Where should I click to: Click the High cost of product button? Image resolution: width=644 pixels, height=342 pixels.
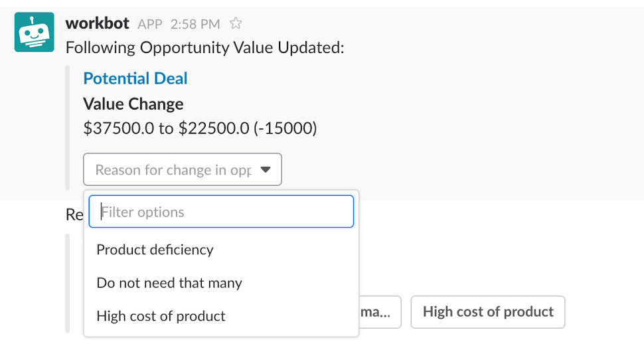[x=488, y=312]
